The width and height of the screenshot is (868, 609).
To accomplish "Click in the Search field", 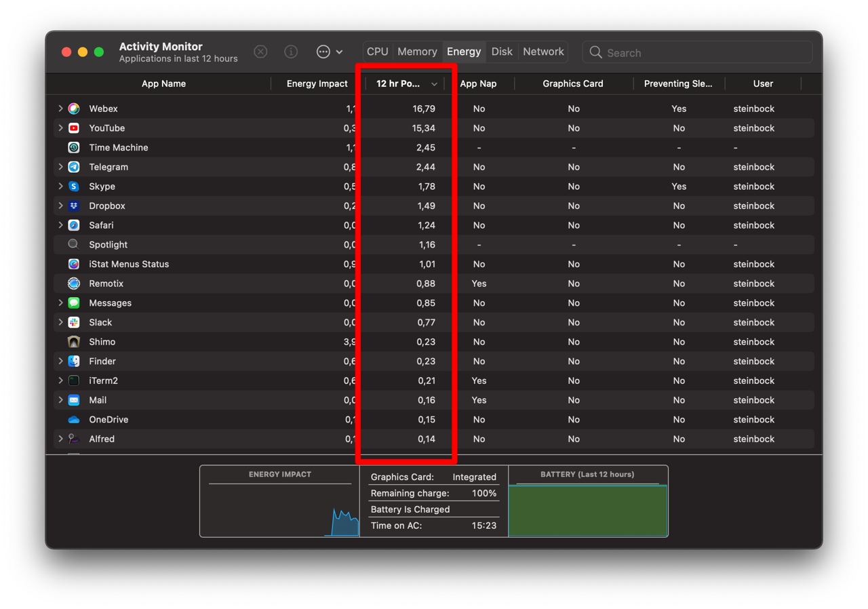I will (x=697, y=52).
